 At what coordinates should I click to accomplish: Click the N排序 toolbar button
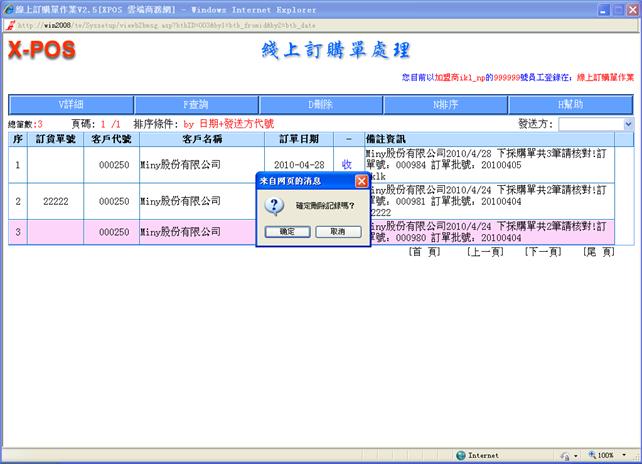pos(445,104)
